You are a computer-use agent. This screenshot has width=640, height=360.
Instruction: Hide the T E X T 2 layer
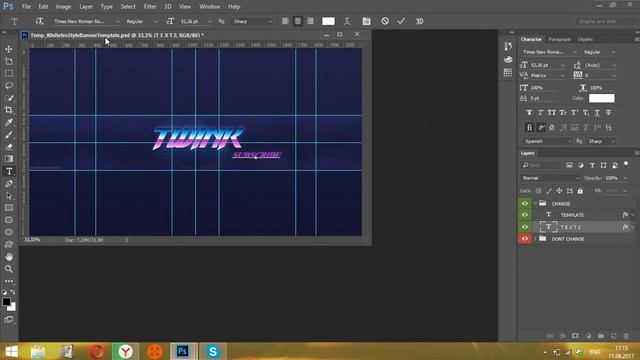click(x=525, y=227)
